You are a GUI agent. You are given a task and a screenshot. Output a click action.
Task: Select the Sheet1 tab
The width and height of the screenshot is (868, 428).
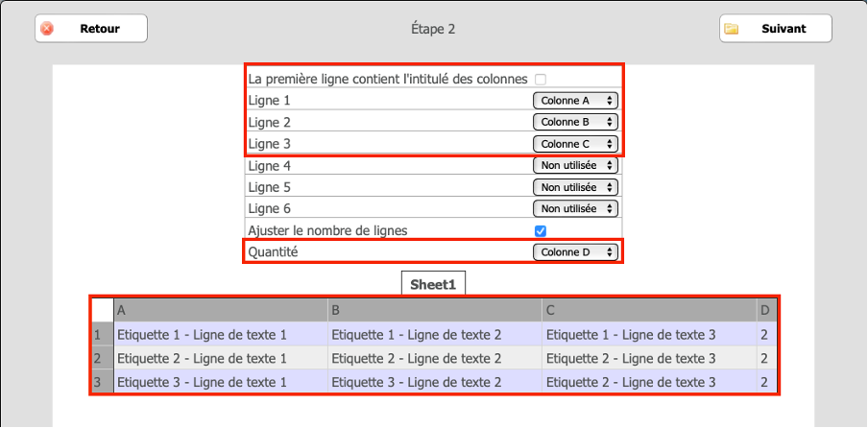pyautogui.click(x=433, y=284)
